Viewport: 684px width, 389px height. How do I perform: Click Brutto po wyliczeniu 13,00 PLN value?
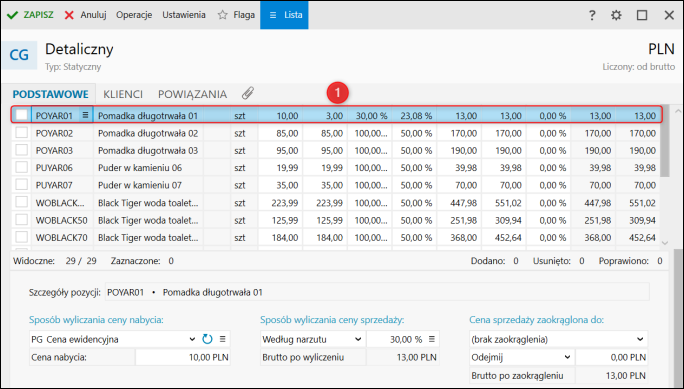(x=402, y=358)
